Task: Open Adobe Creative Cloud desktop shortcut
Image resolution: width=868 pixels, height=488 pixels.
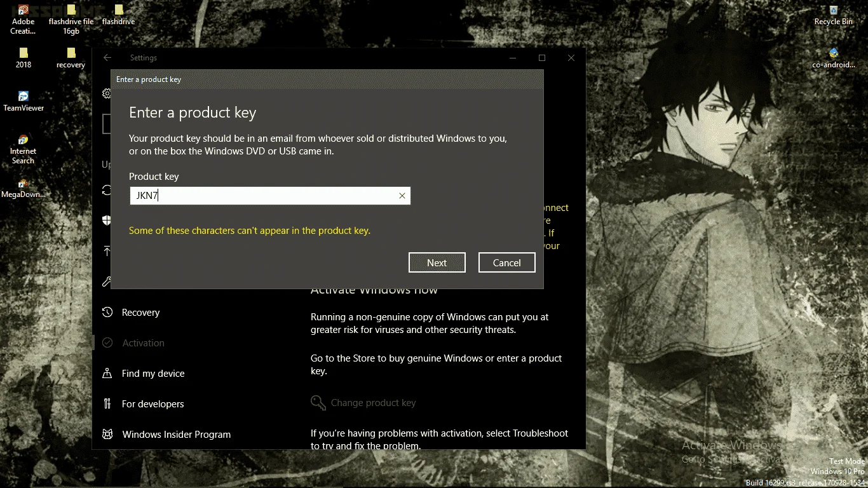Action: (23, 19)
